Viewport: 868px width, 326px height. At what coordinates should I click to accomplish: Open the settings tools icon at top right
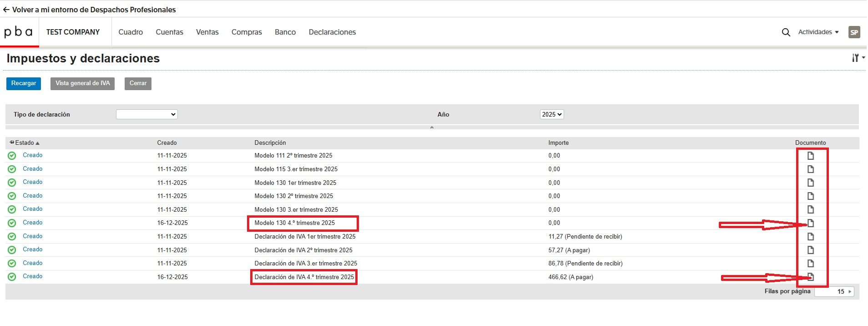(x=857, y=58)
